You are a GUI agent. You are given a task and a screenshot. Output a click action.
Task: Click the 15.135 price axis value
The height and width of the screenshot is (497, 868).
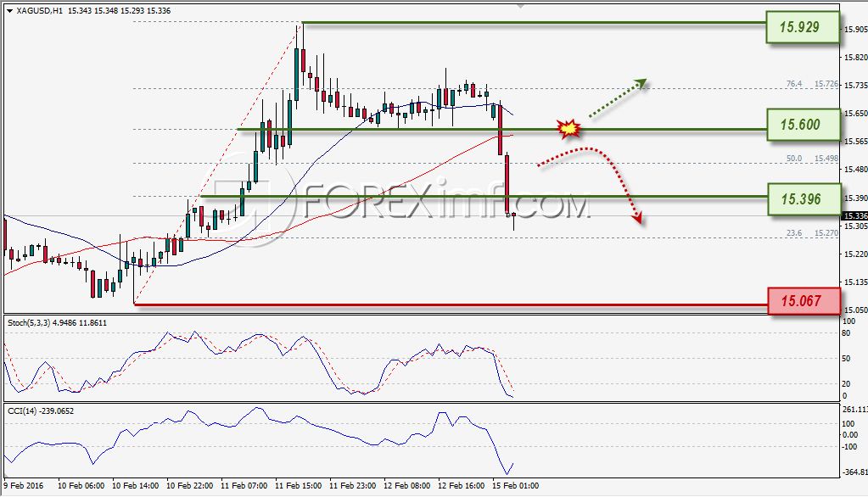(x=855, y=282)
